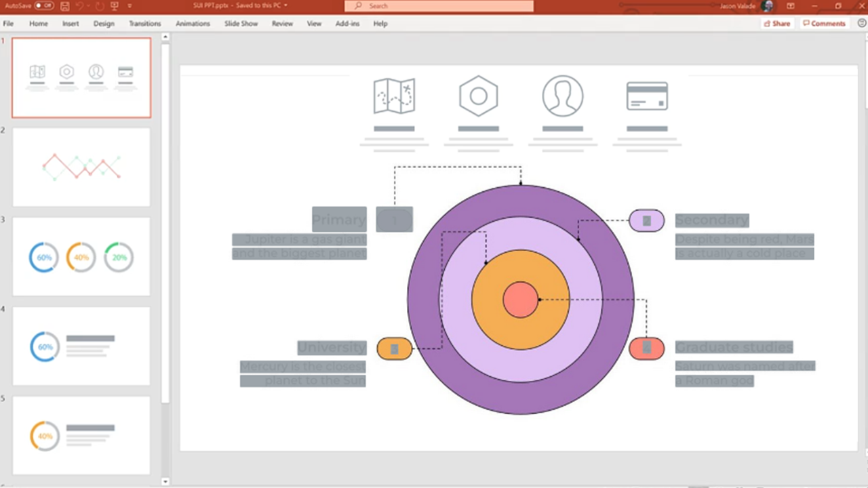Click the Search magnifier in the title bar
This screenshot has height=488, width=868.
click(358, 5)
